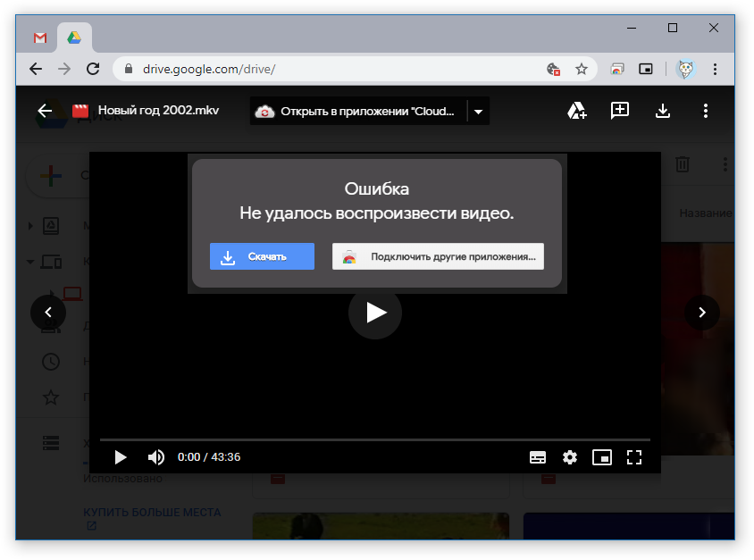754x560 pixels.
Task: Switch to the Gmail browser tab
Action: (x=39, y=38)
